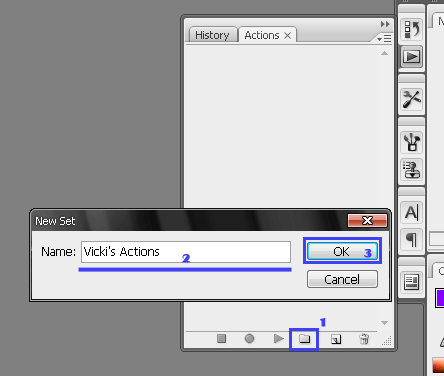The width and height of the screenshot is (444, 376).
Task: Begin recording with the round Record button
Action: (x=249, y=339)
